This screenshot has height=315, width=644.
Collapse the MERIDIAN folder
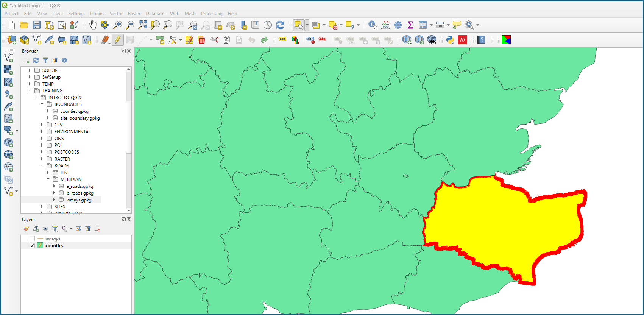click(x=48, y=179)
